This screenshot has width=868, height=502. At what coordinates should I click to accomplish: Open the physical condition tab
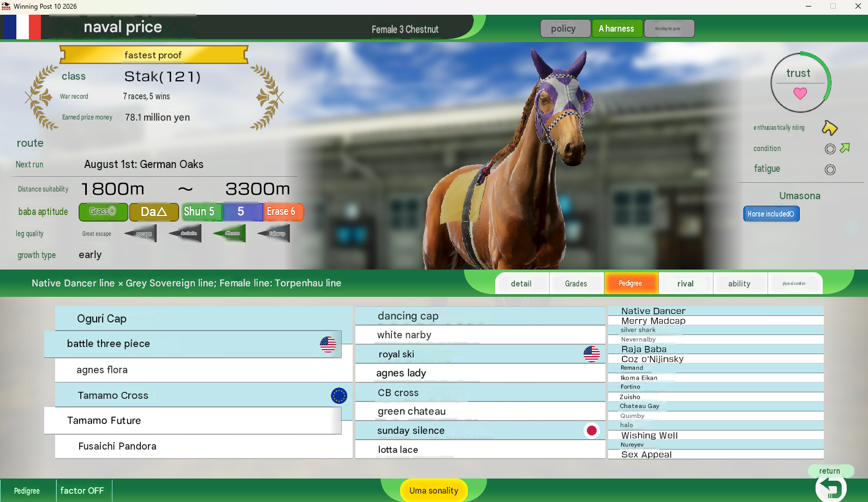point(794,284)
